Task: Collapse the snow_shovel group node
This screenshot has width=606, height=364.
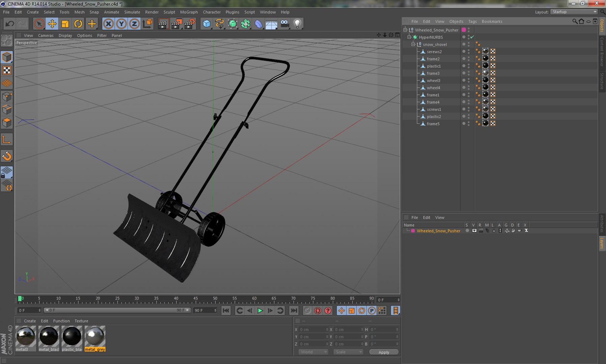Action: [413, 44]
